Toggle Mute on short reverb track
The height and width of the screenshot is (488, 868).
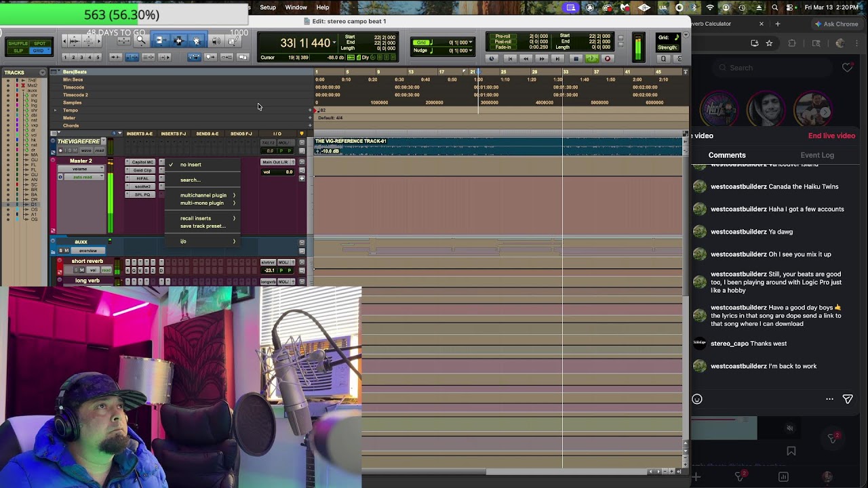pyautogui.click(x=82, y=270)
